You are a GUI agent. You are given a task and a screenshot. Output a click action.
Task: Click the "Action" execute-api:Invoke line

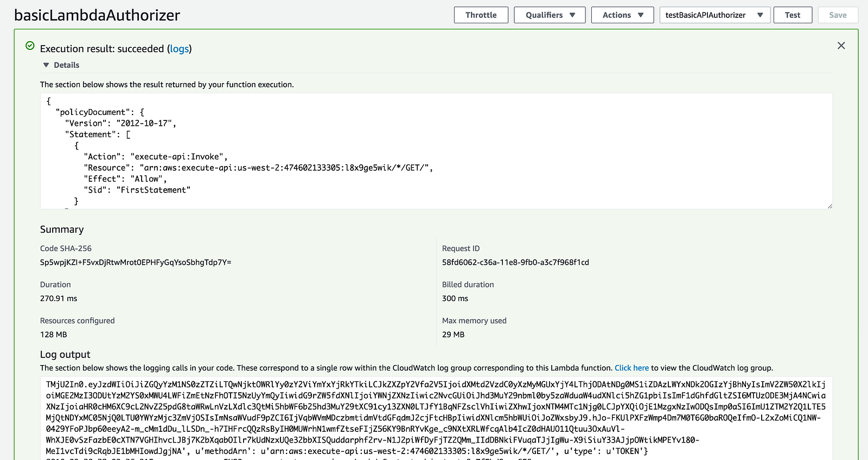[x=156, y=157]
